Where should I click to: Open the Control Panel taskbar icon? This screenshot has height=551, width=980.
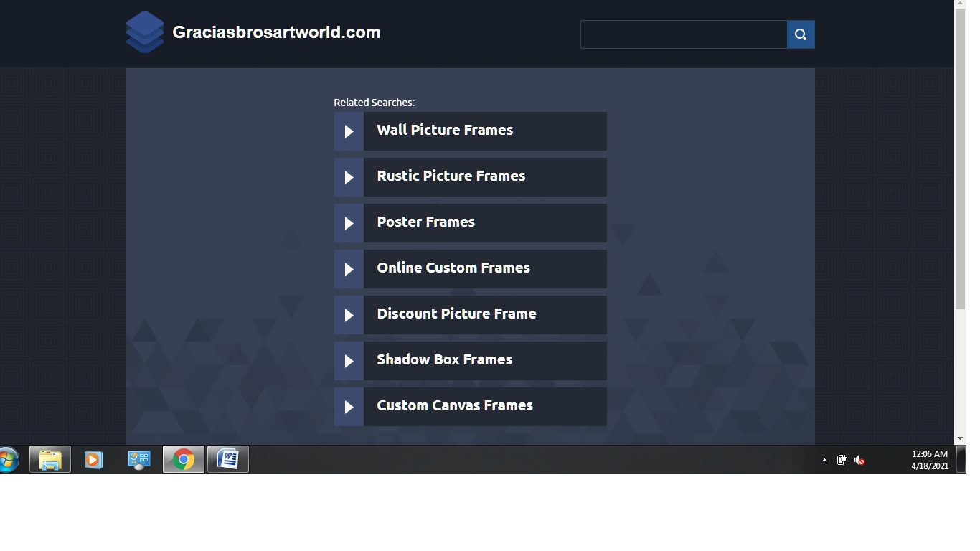click(138, 459)
